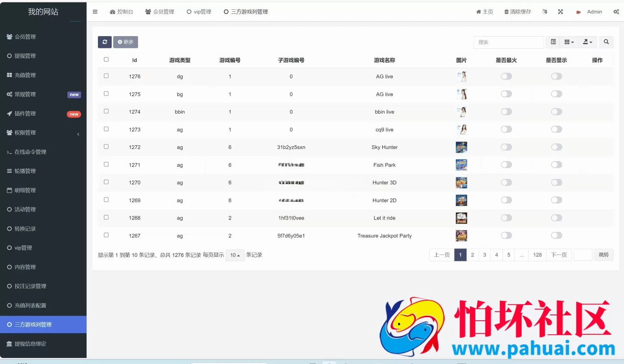The height and width of the screenshot is (364, 624).
Task: Select the checkbox for row 1274
Action: tap(106, 111)
